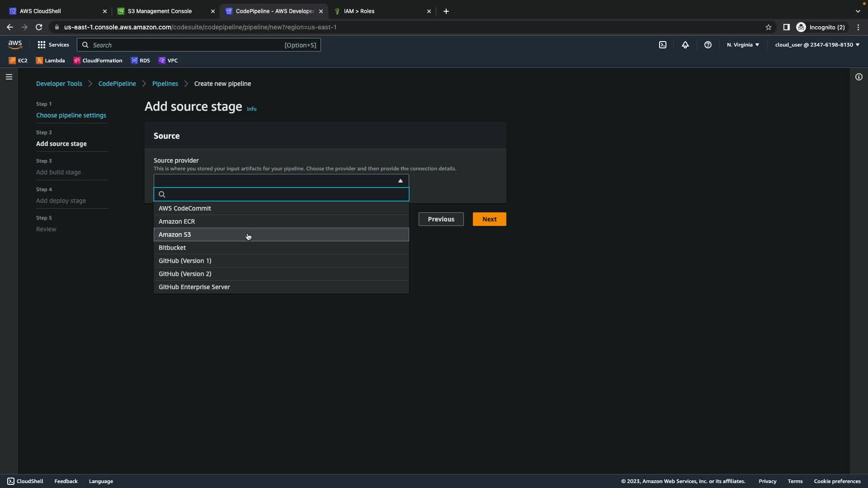
Task: Choose GitHub (Version 2) option
Action: click(185, 274)
